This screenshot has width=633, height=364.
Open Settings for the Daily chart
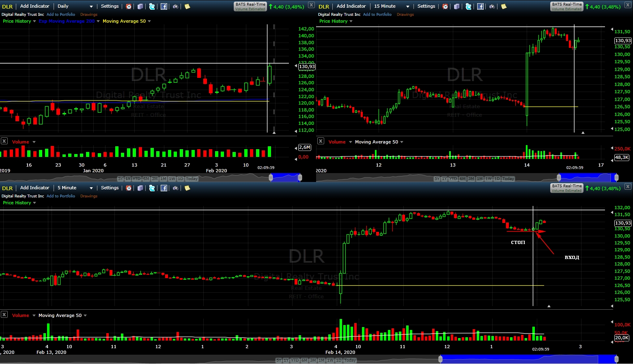[110, 6]
